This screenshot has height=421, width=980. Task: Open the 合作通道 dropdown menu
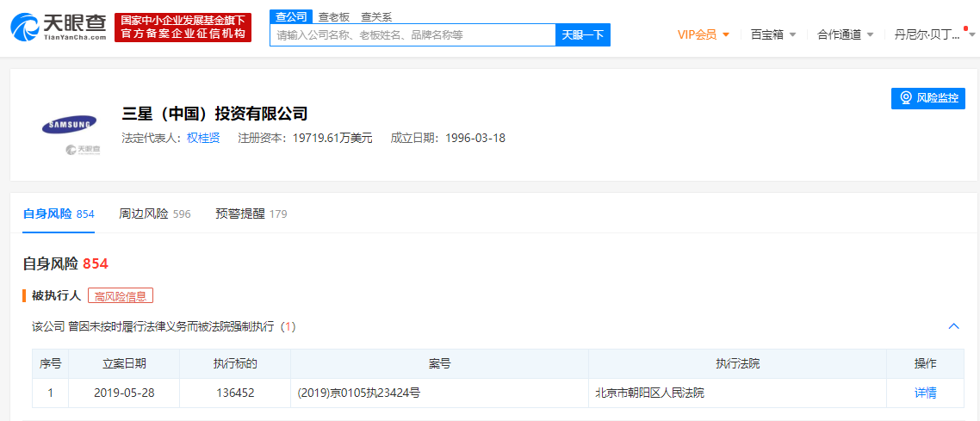(x=845, y=34)
